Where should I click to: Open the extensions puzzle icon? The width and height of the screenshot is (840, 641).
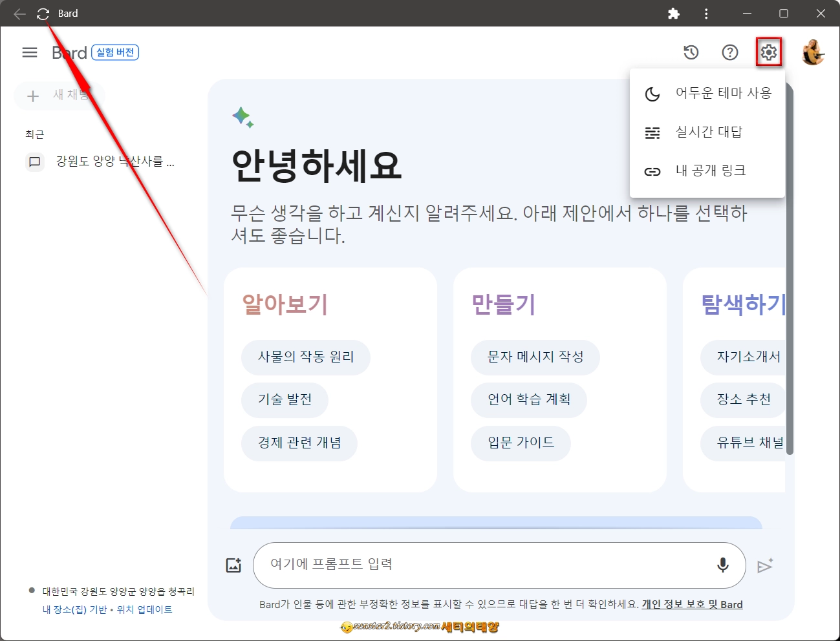click(674, 14)
